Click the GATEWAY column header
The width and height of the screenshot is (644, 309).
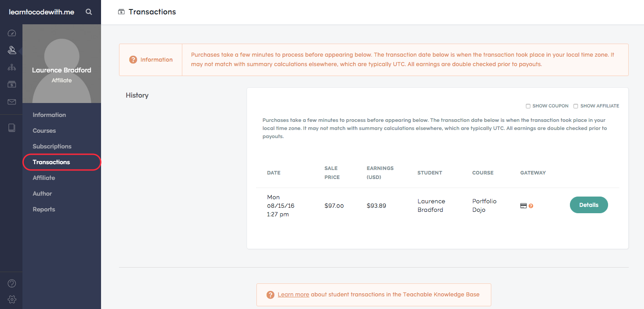click(x=533, y=173)
